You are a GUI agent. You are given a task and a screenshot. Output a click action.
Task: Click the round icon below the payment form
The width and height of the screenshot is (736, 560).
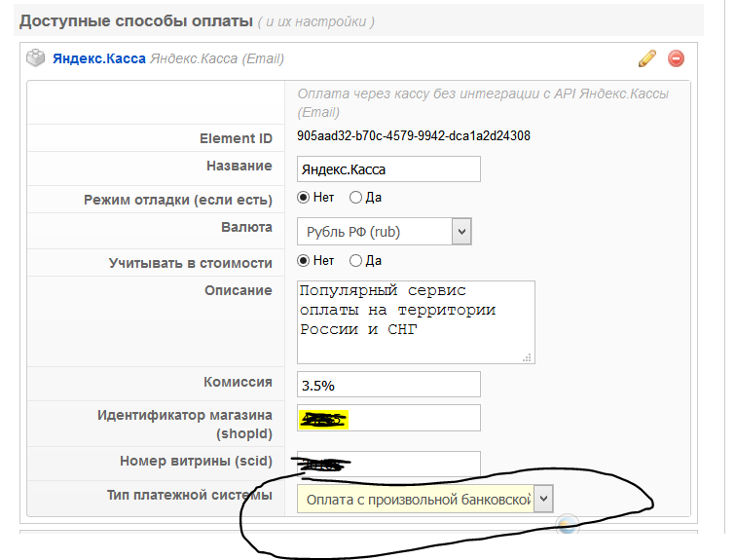[x=567, y=524]
